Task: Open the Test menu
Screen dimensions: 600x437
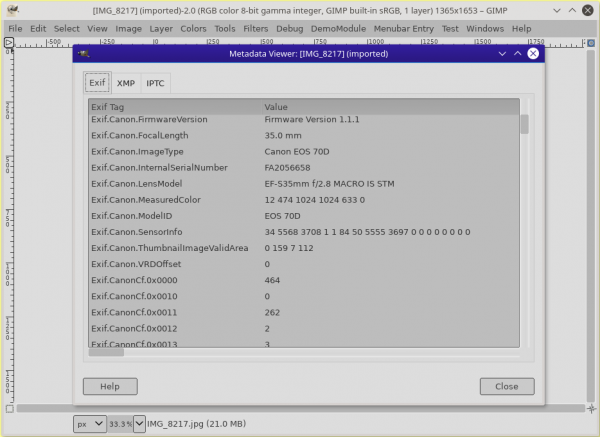Action: (450, 29)
